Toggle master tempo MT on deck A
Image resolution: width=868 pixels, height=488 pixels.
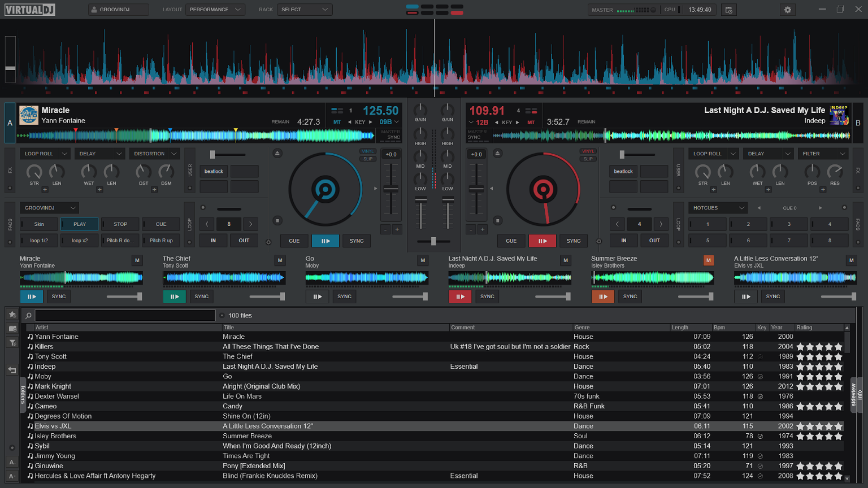(337, 122)
